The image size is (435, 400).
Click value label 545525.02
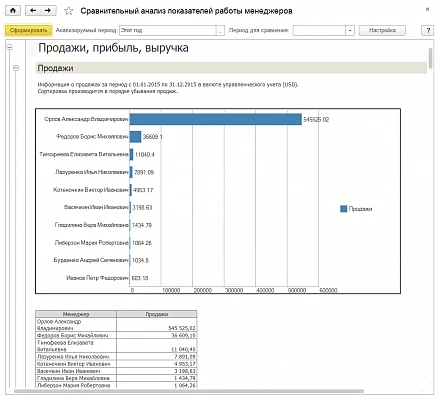[x=316, y=119]
